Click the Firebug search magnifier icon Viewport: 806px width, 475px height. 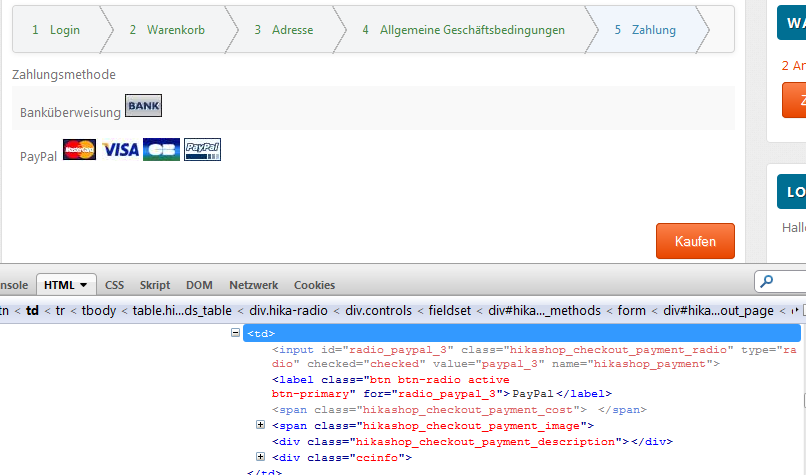766,281
